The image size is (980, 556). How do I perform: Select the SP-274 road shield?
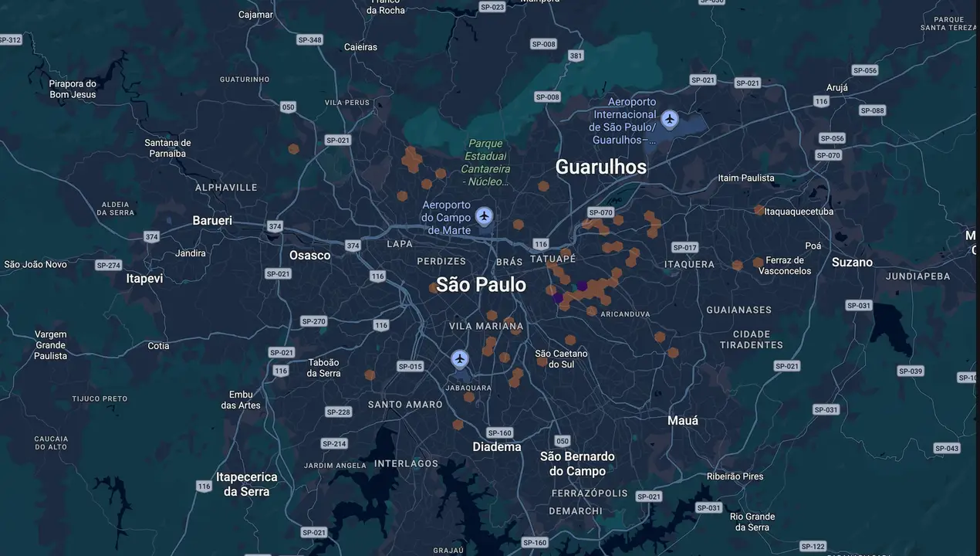point(108,265)
